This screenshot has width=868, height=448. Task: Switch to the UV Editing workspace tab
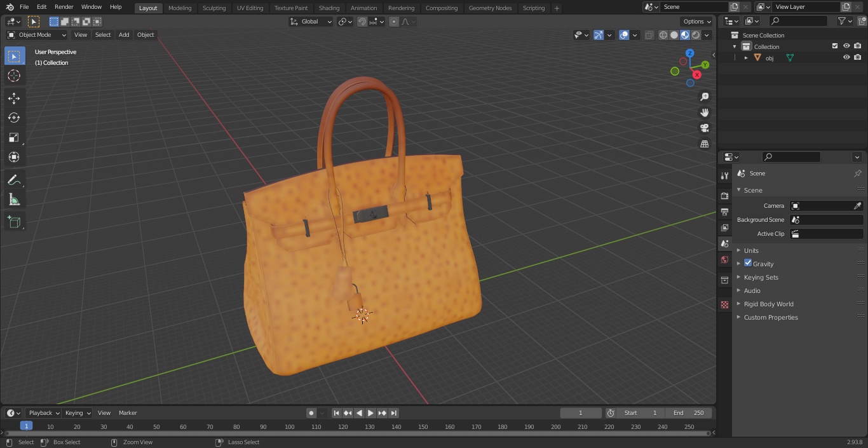click(250, 8)
